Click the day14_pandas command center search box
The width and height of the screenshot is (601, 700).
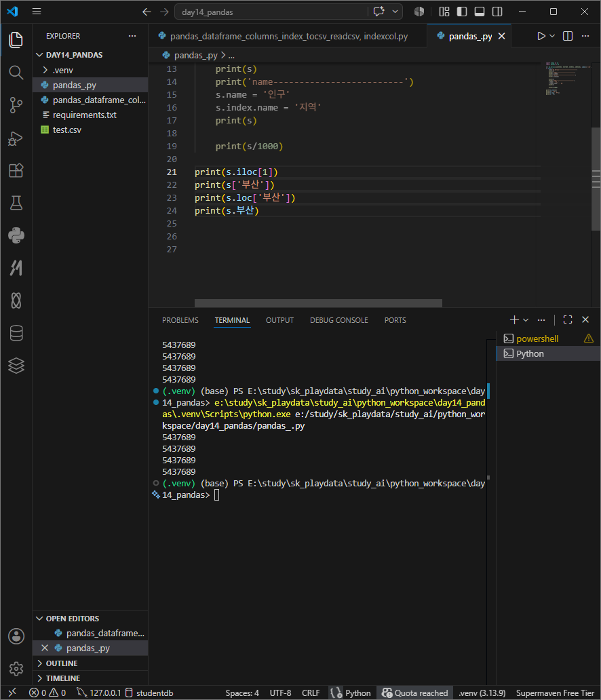pos(288,12)
